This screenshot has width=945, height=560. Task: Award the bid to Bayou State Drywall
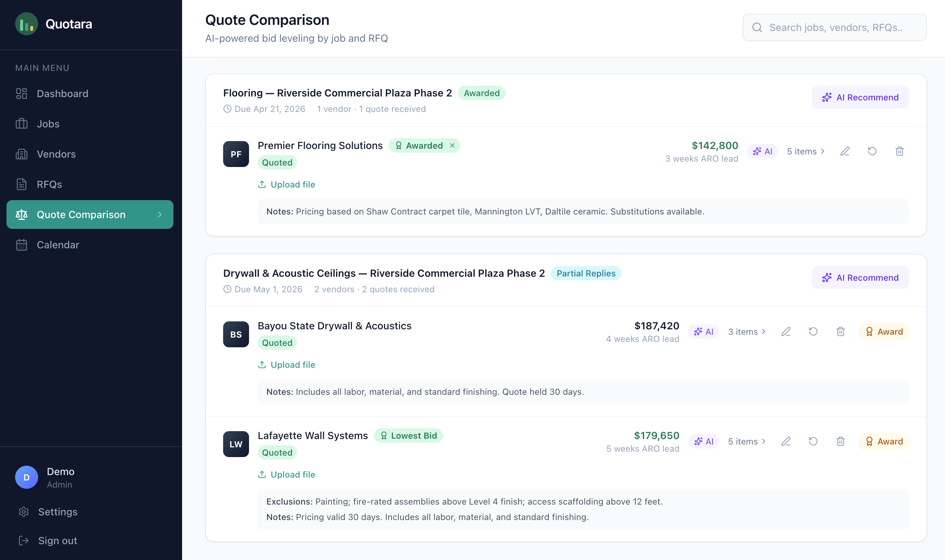(883, 332)
